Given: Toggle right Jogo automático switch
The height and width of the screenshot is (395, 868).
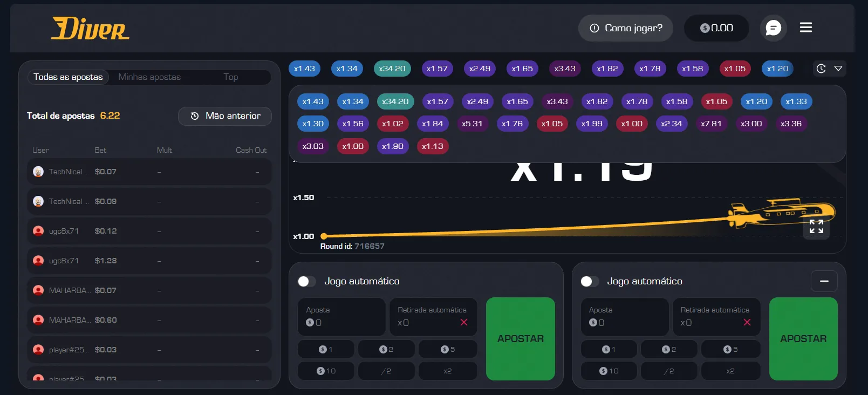Looking at the screenshot, I should (590, 281).
